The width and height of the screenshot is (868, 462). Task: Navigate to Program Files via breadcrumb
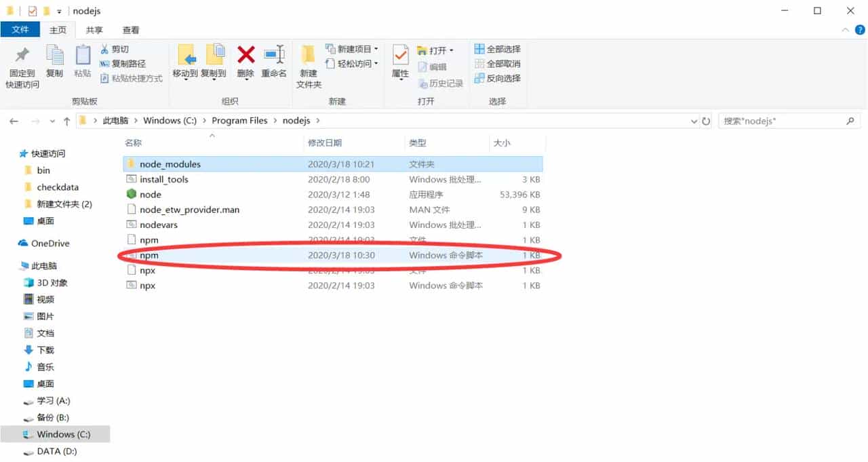239,120
